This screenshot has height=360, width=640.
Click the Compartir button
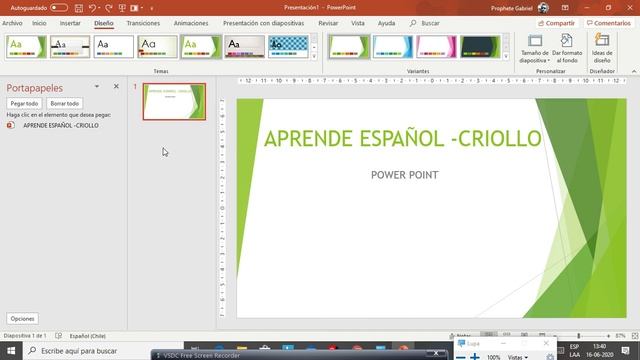coord(556,23)
